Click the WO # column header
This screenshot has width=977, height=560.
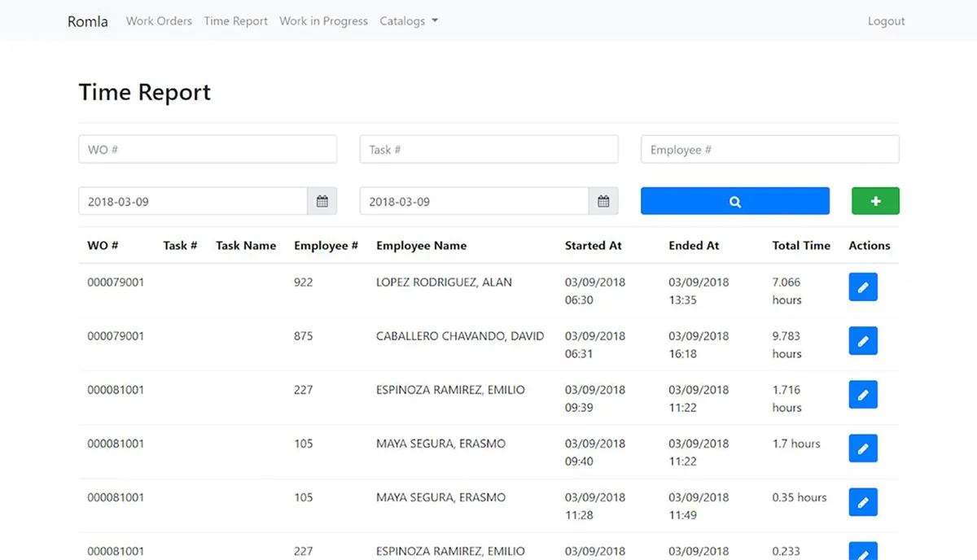[103, 245]
